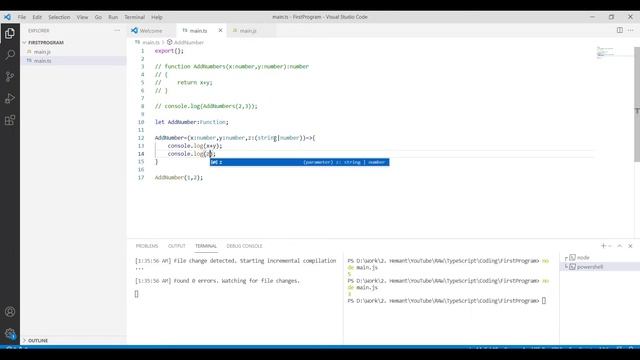Viewport: 640px width, 360px height.
Task: Split the editor to the right
Action: coord(620,30)
